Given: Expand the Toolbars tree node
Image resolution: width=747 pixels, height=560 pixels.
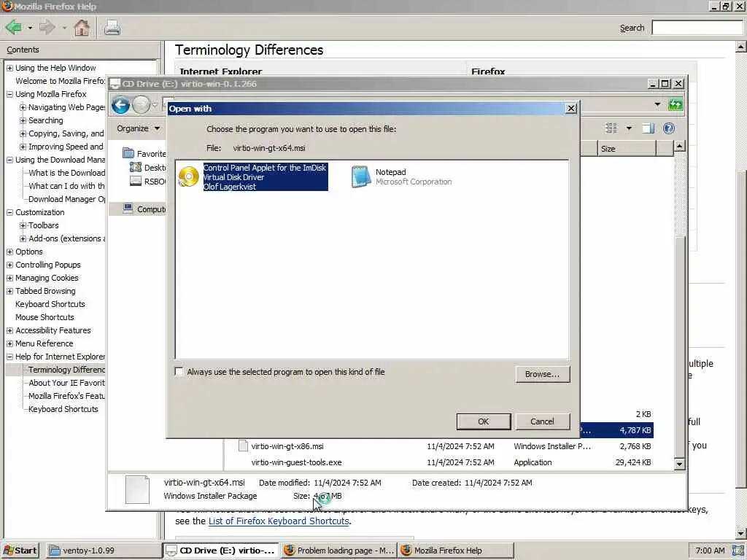Looking at the screenshot, I should click(23, 226).
